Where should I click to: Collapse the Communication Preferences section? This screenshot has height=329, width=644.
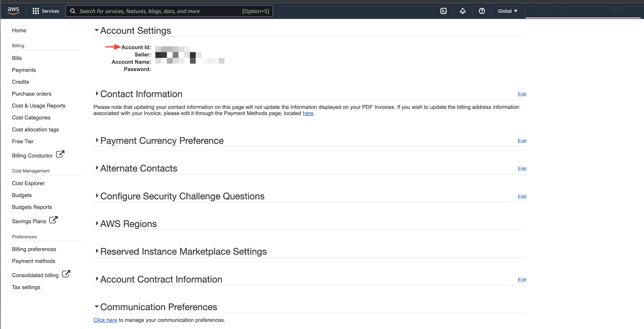coord(97,306)
